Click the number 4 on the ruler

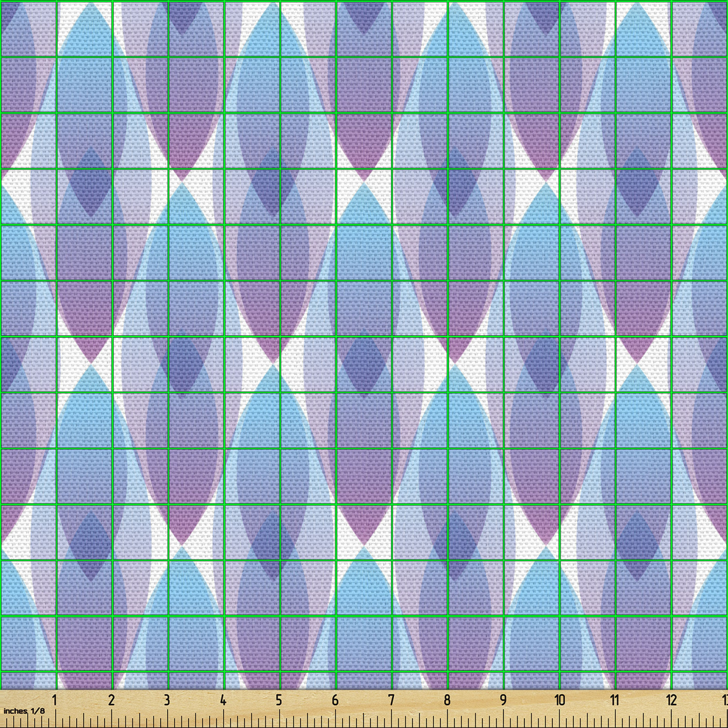click(223, 700)
